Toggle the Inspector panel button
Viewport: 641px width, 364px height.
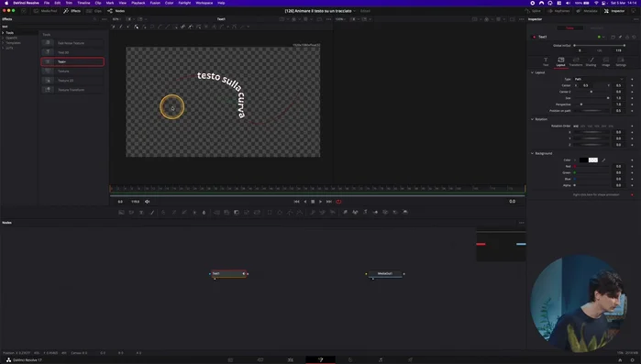coord(614,11)
